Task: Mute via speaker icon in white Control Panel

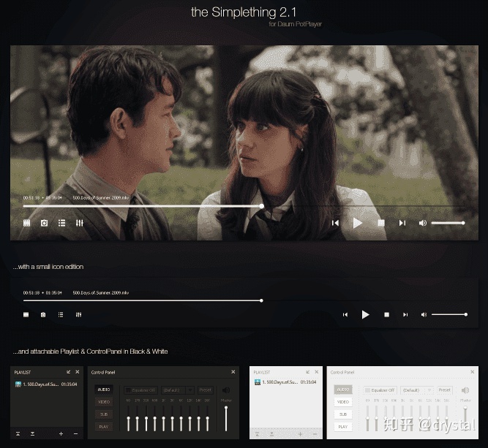Action: pos(465,390)
